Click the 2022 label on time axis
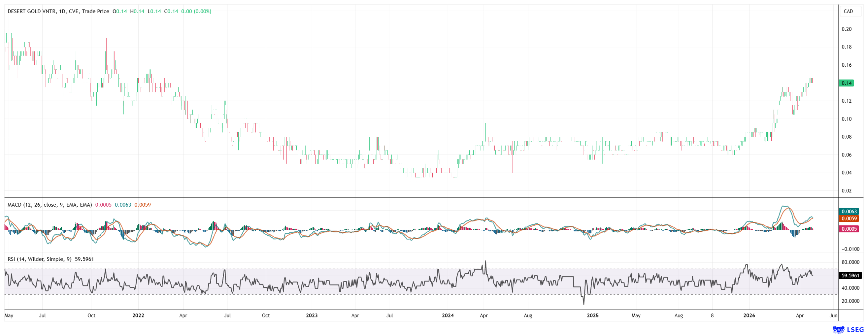The image size is (868, 334). tap(138, 316)
